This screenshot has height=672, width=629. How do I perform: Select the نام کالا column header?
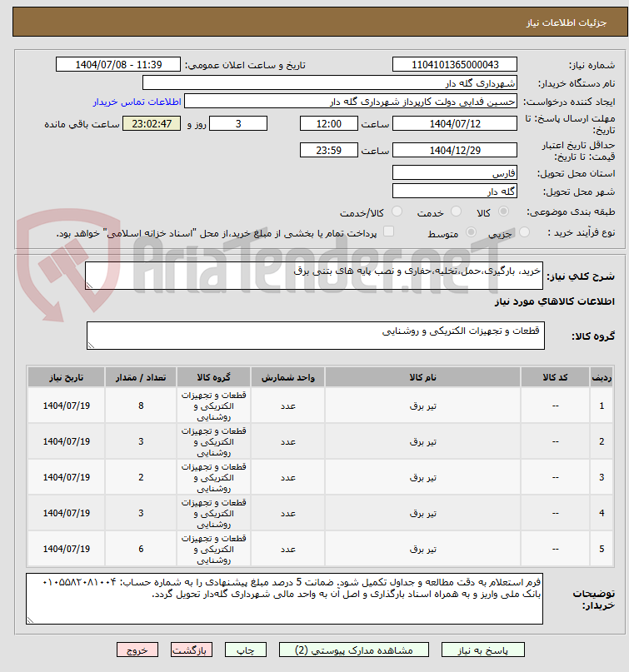click(x=422, y=377)
